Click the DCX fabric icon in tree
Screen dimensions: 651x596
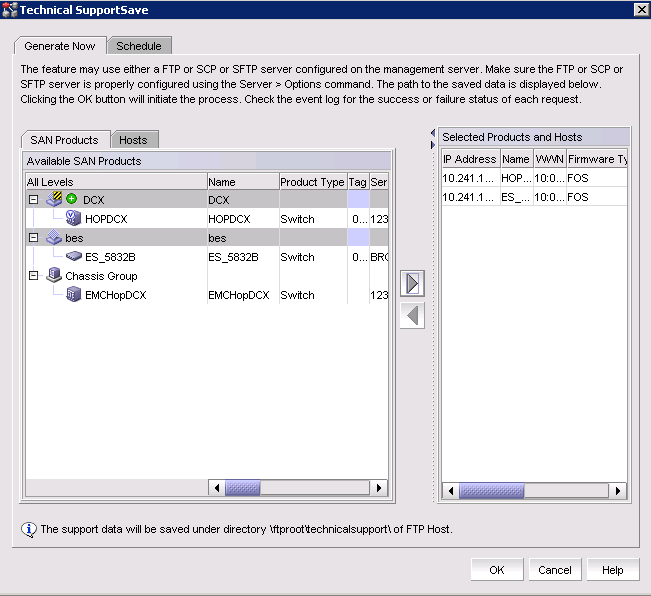pos(55,200)
